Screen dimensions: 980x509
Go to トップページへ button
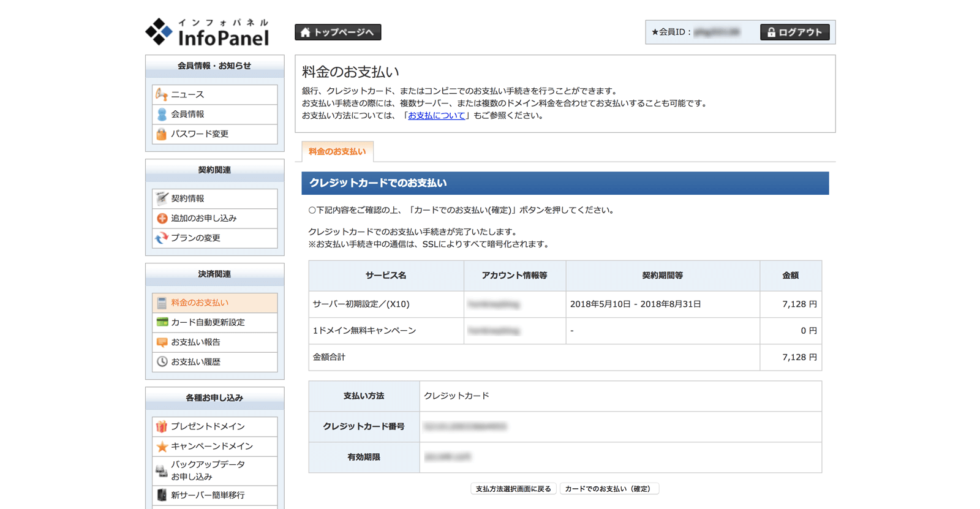(338, 32)
